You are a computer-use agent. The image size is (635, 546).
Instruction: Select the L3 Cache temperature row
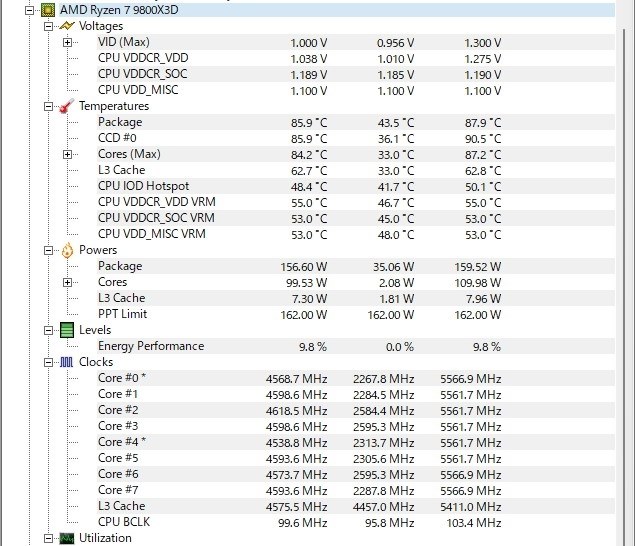[356, 170]
